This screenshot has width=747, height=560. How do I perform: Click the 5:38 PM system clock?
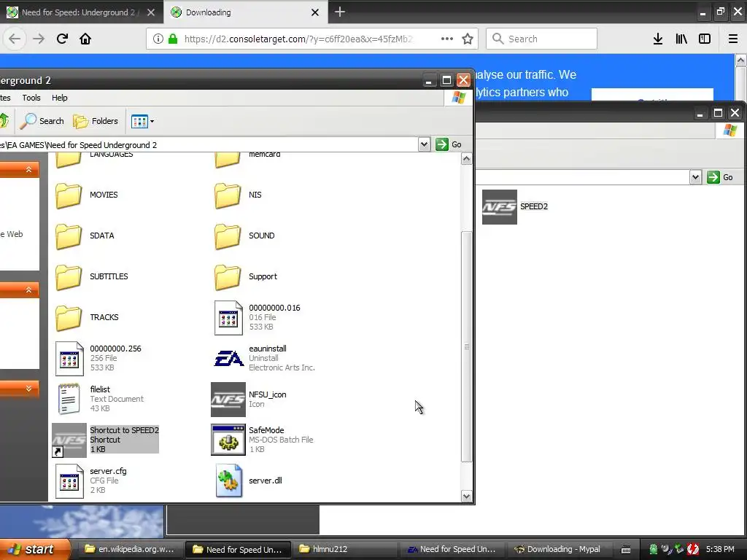(720, 549)
